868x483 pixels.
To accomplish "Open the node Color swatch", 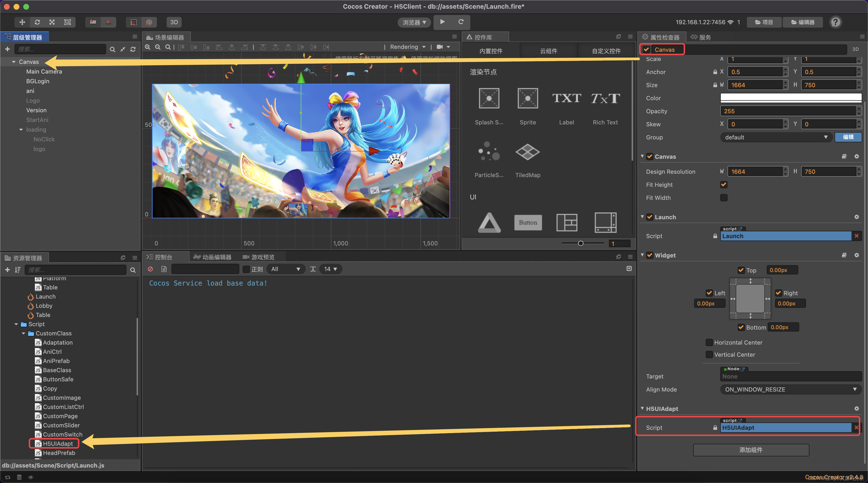I will click(791, 98).
